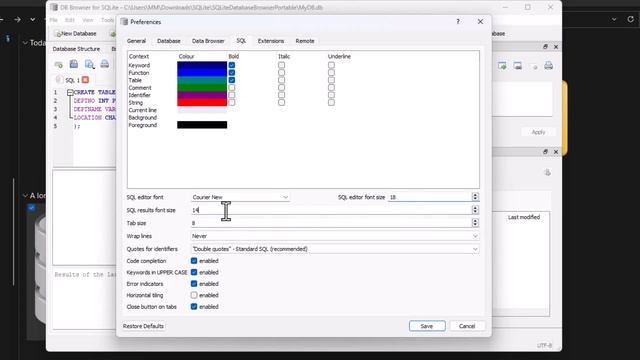Screen dimensions: 640x360
Task: Click the print icon in the right Edit Cell panel
Action: point(549,66)
